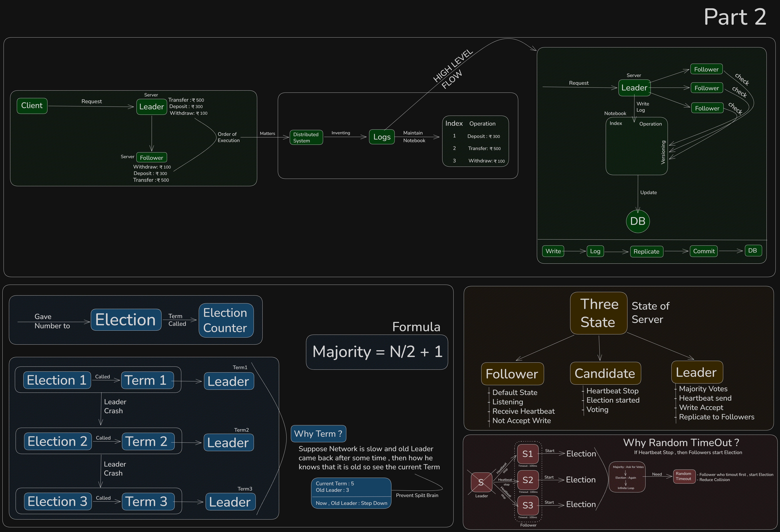This screenshot has height=532, width=780.
Task: Select the 'Term Called' label
Action: click(x=177, y=320)
